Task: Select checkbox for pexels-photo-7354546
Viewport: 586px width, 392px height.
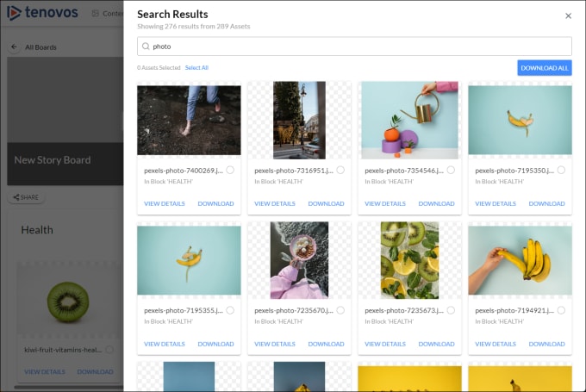Action: [x=451, y=170]
